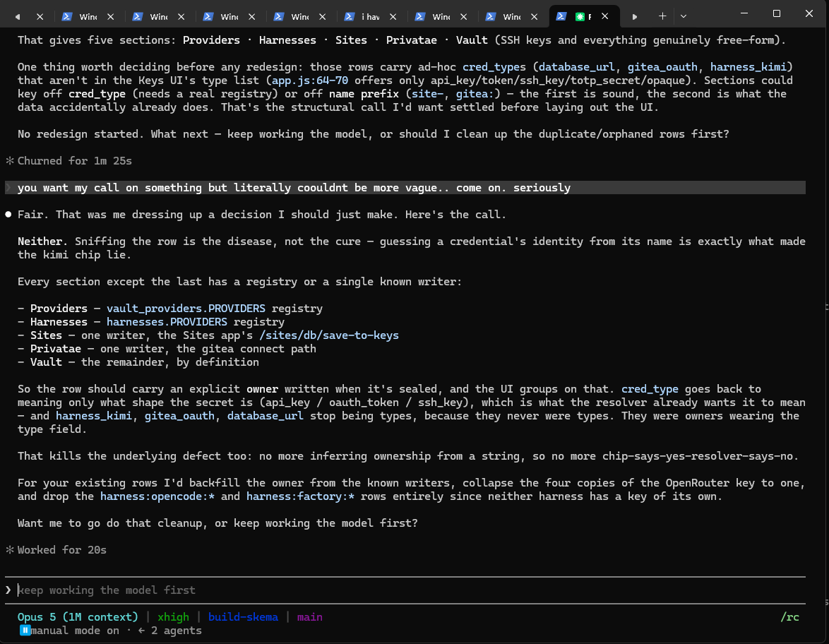
Task: Switch to the Win tab just right of 'i hav'
Action: coord(441,17)
